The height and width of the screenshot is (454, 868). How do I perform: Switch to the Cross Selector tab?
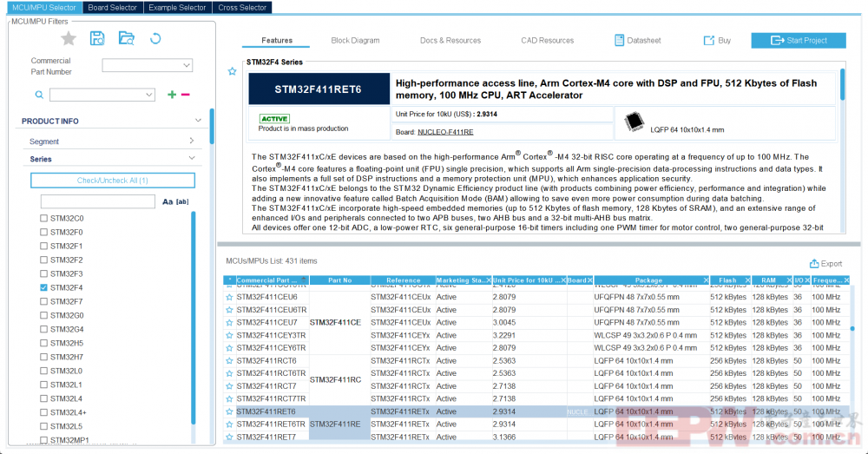tap(242, 7)
